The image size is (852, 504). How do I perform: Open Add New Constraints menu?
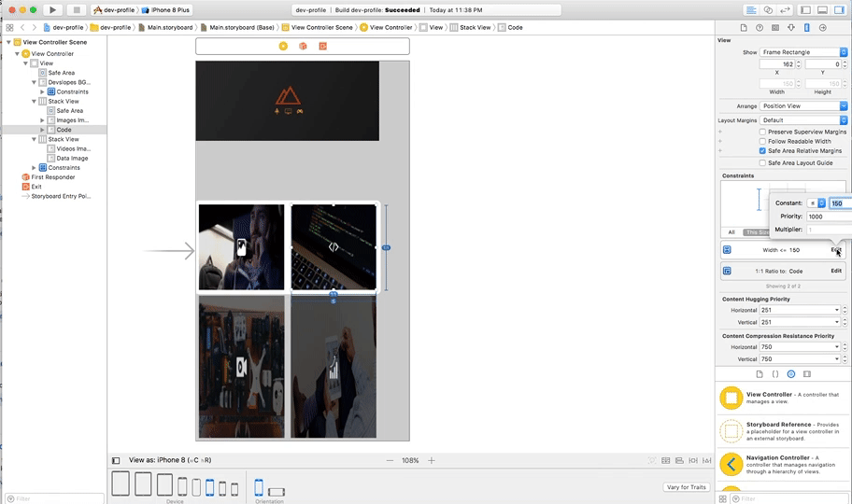click(693, 460)
